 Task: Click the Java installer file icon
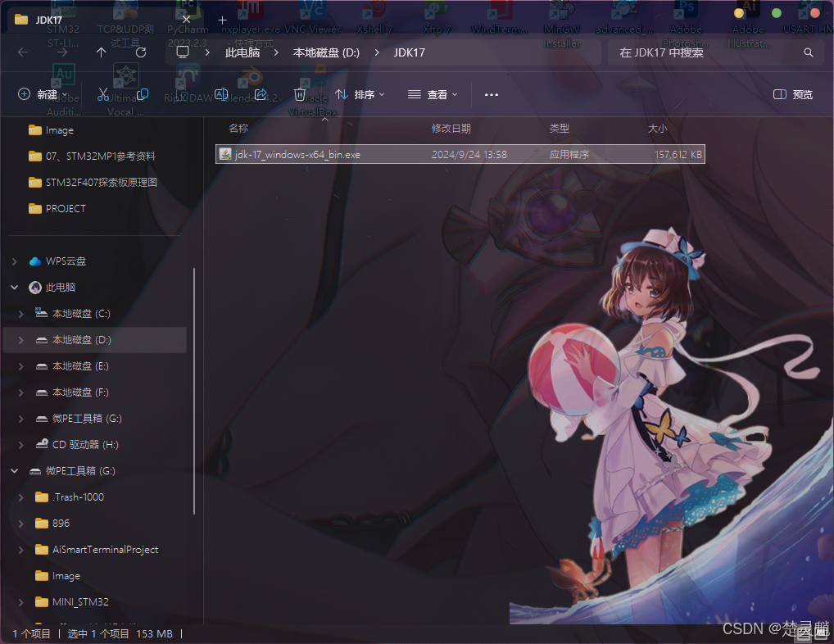tap(225, 154)
